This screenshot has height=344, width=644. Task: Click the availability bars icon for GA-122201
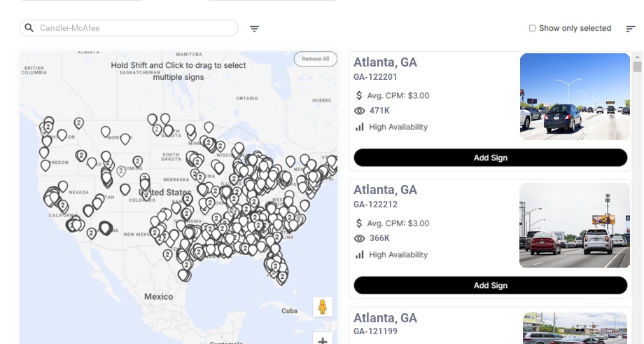(x=360, y=127)
